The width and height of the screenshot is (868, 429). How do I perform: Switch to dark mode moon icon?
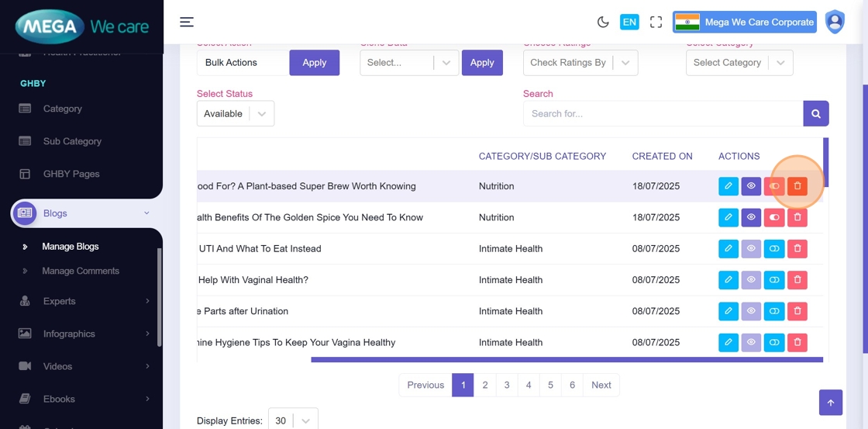pyautogui.click(x=603, y=22)
